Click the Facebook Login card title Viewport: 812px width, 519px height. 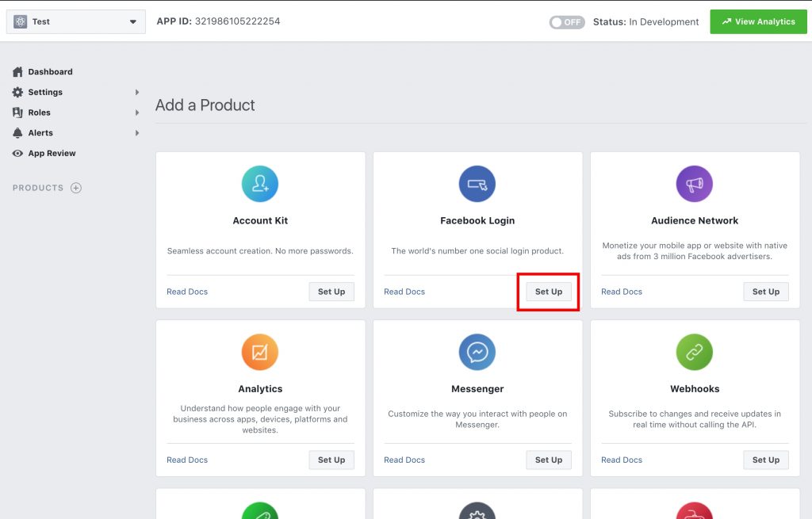477,220
